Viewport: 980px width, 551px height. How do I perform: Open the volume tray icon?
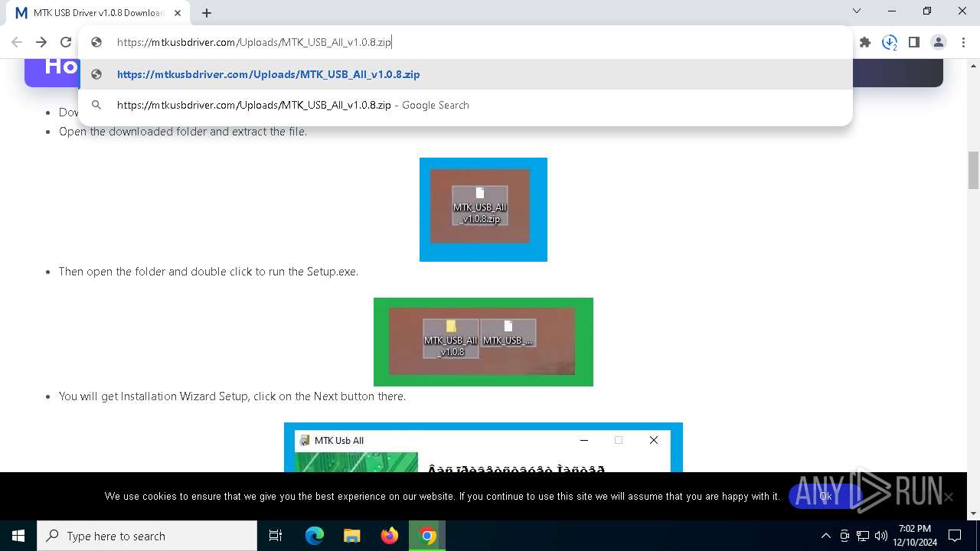(x=881, y=536)
